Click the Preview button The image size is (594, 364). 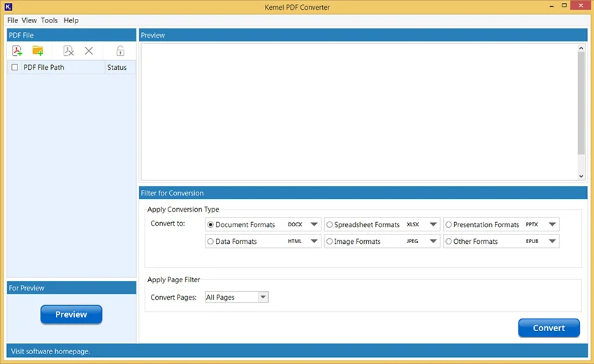click(71, 314)
